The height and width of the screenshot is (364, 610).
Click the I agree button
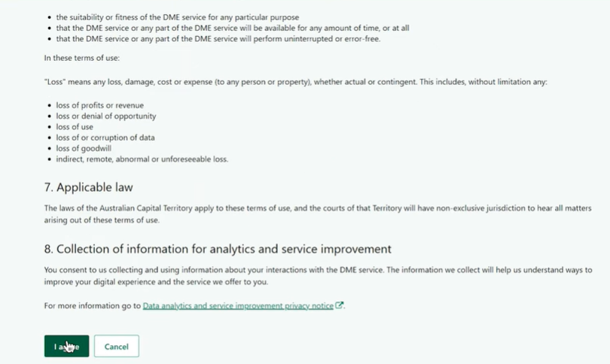coord(66,346)
